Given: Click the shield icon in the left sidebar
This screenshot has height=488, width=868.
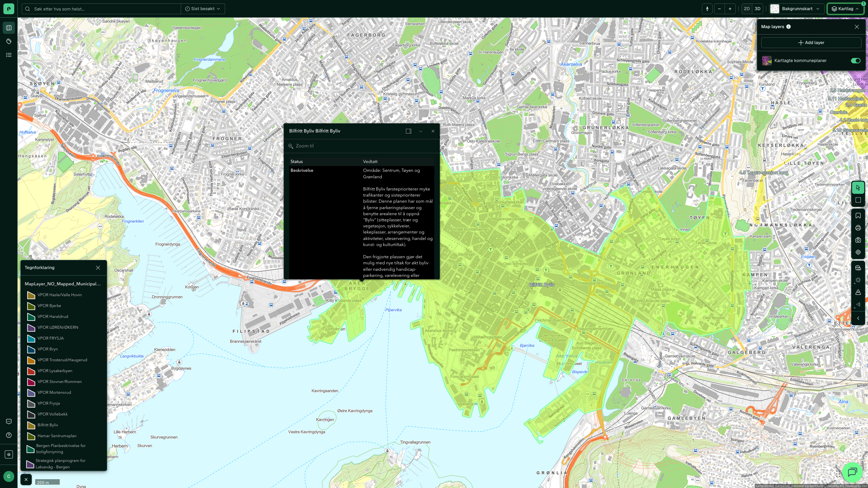Looking at the screenshot, I should tap(9, 454).
